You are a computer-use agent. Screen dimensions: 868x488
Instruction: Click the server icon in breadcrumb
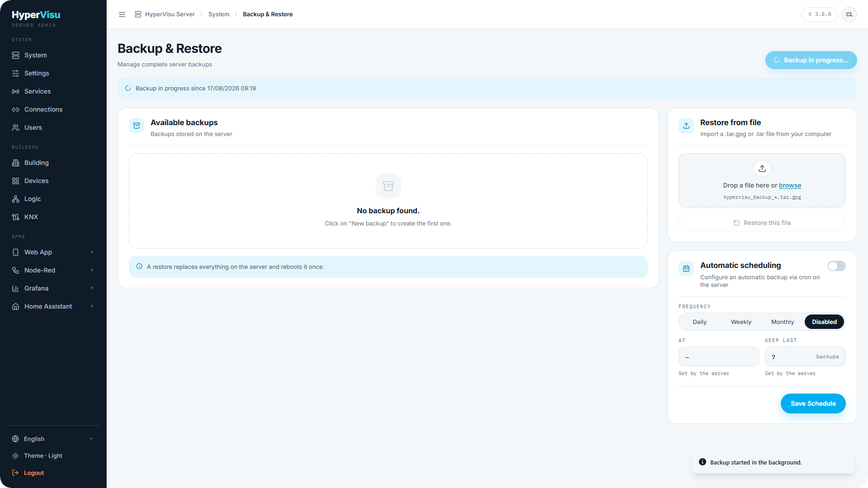[x=138, y=14]
